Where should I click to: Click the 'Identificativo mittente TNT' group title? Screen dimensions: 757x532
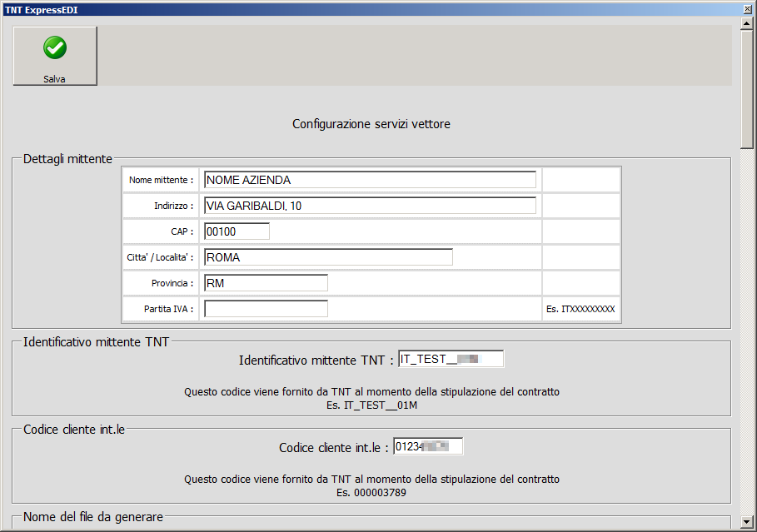pyautogui.click(x=96, y=342)
